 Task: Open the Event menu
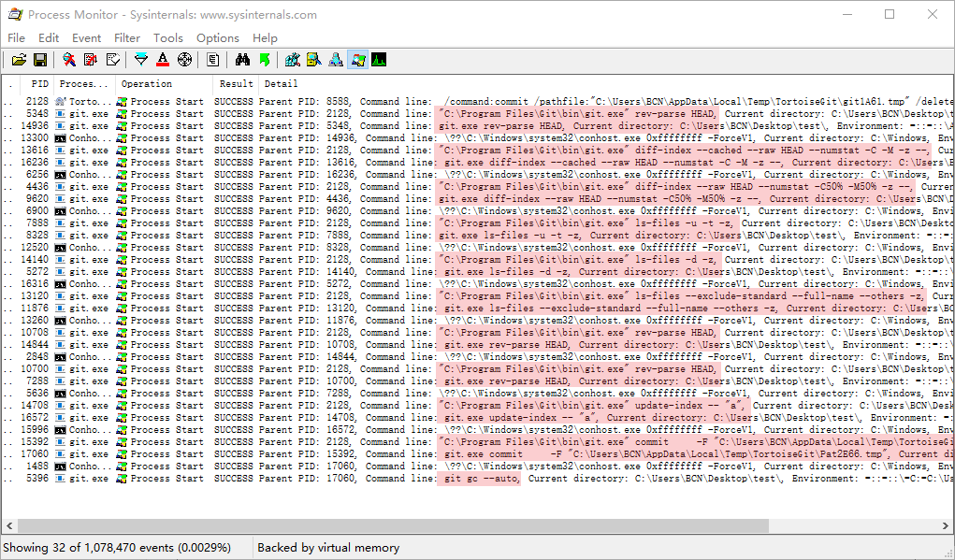(x=86, y=37)
